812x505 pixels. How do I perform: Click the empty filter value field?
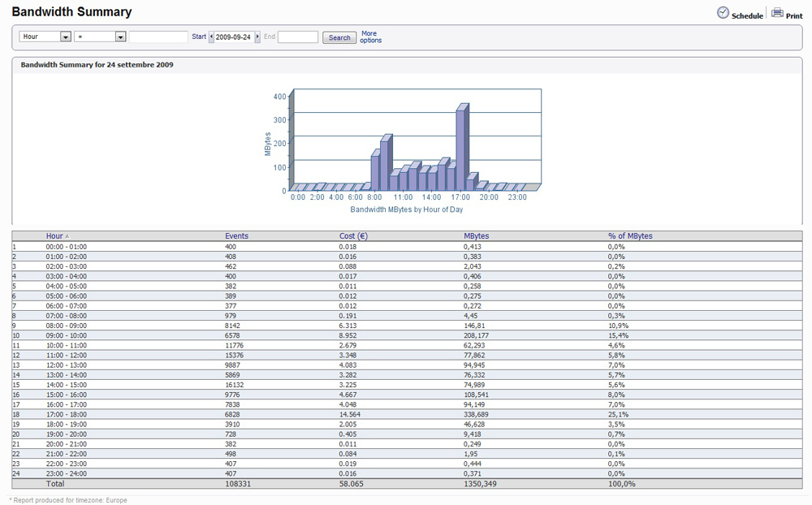coord(158,37)
